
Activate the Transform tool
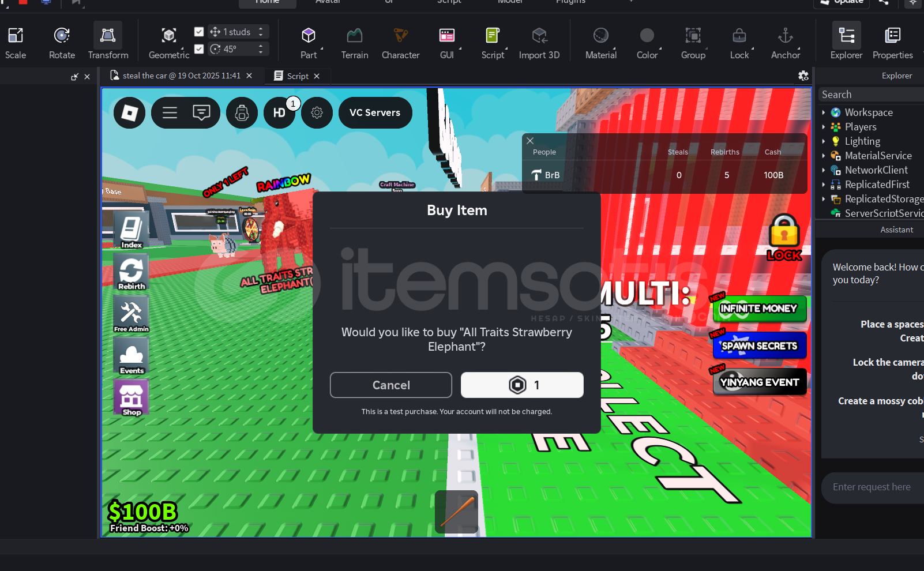pos(108,42)
